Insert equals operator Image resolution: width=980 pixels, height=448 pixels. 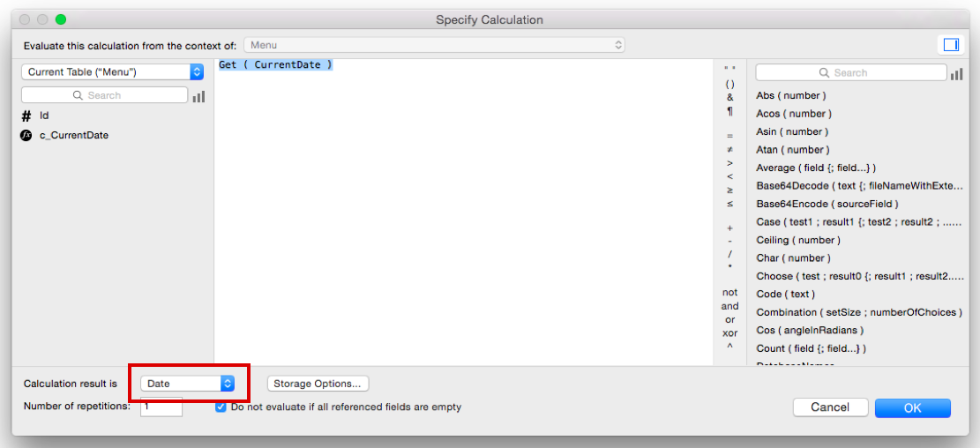[729, 136]
